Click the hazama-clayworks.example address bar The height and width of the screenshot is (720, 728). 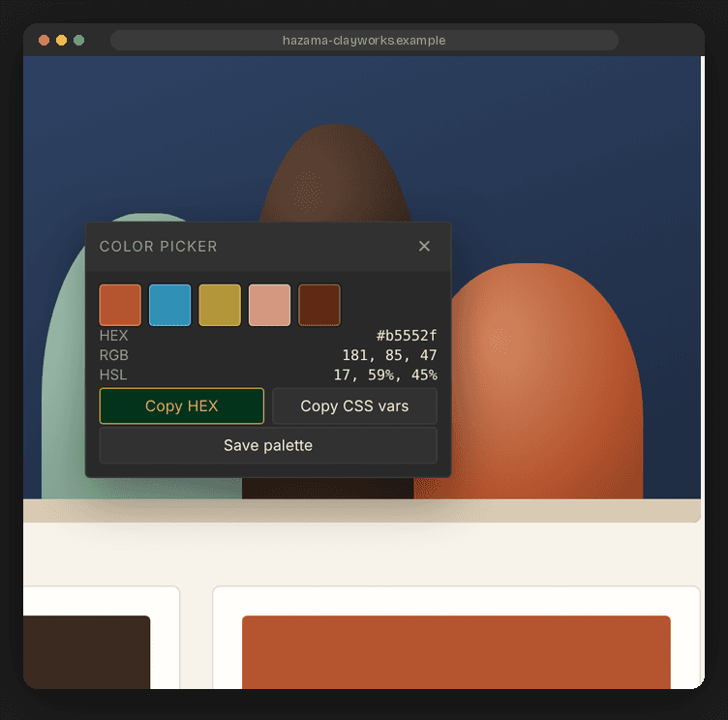(x=364, y=41)
